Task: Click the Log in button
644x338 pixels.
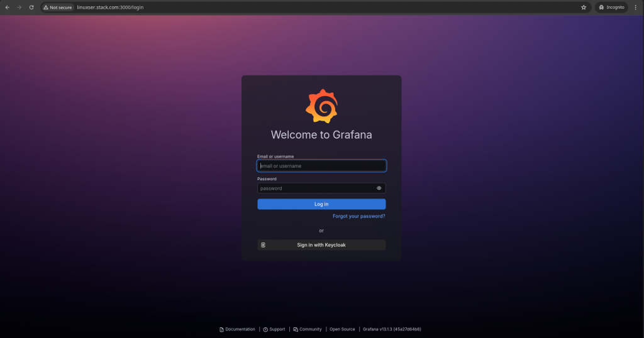Action: point(321,204)
